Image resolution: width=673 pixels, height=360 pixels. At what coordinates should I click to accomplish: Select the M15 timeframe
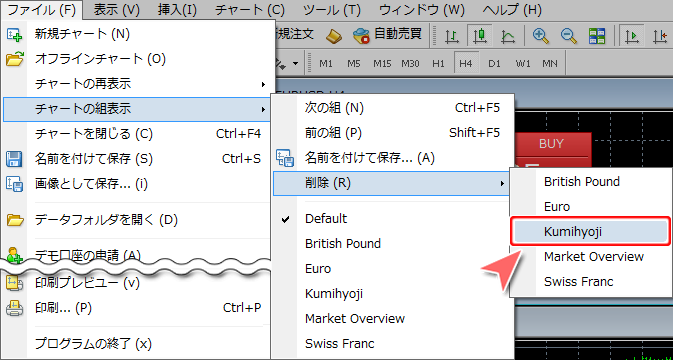coord(382,64)
